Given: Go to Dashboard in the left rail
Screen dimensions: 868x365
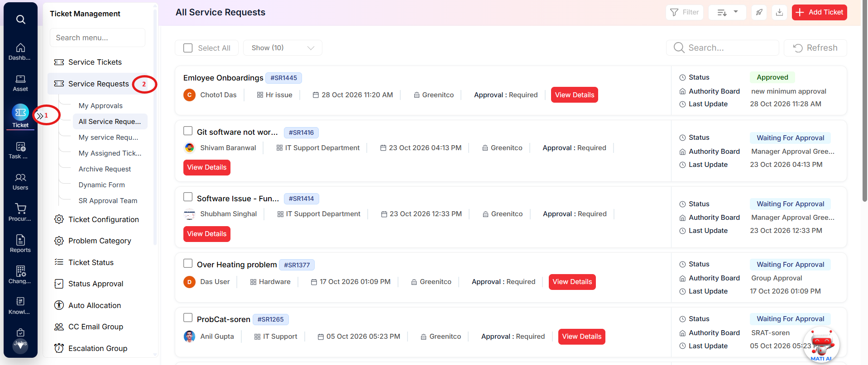Looking at the screenshot, I should click(x=20, y=52).
